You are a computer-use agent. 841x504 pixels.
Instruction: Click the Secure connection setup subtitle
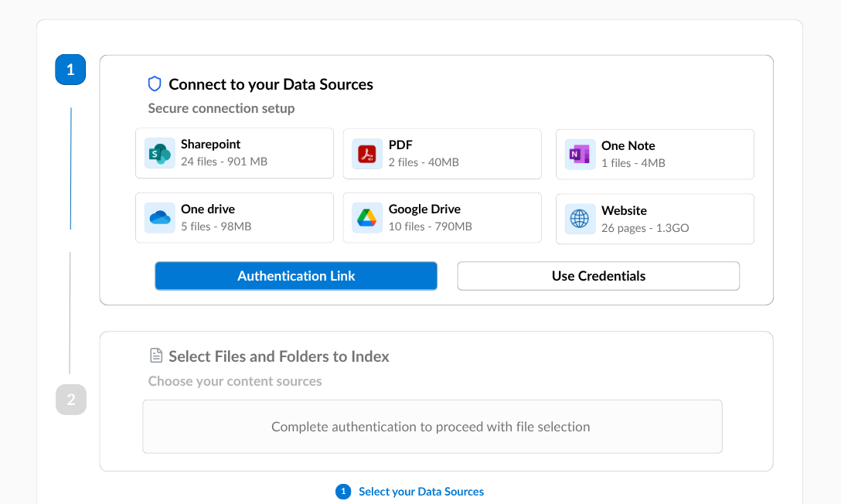coord(222,108)
